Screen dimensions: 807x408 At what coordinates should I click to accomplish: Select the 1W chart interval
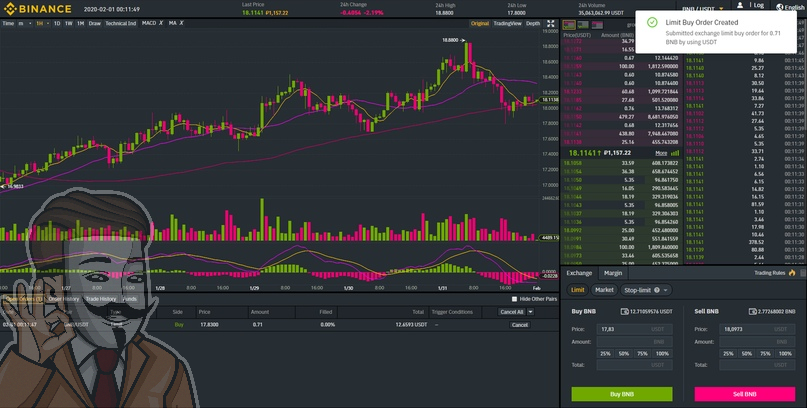pyautogui.click(x=68, y=24)
